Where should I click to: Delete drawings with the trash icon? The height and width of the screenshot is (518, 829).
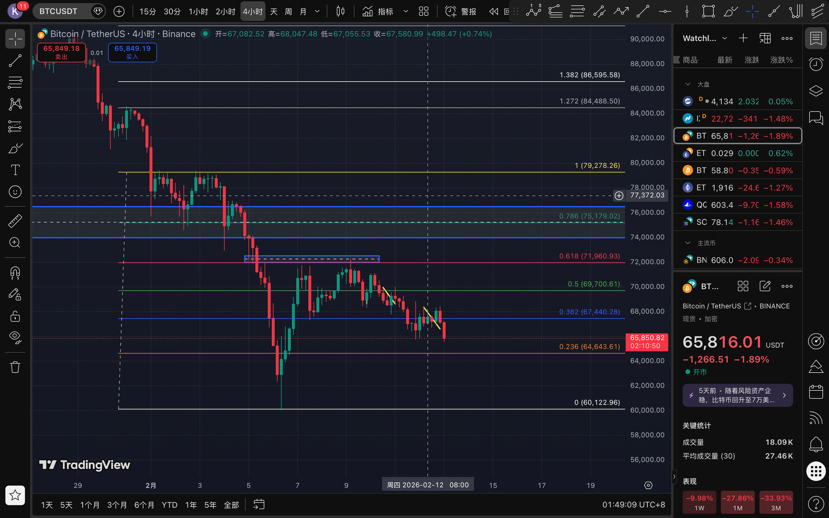[x=15, y=367]
